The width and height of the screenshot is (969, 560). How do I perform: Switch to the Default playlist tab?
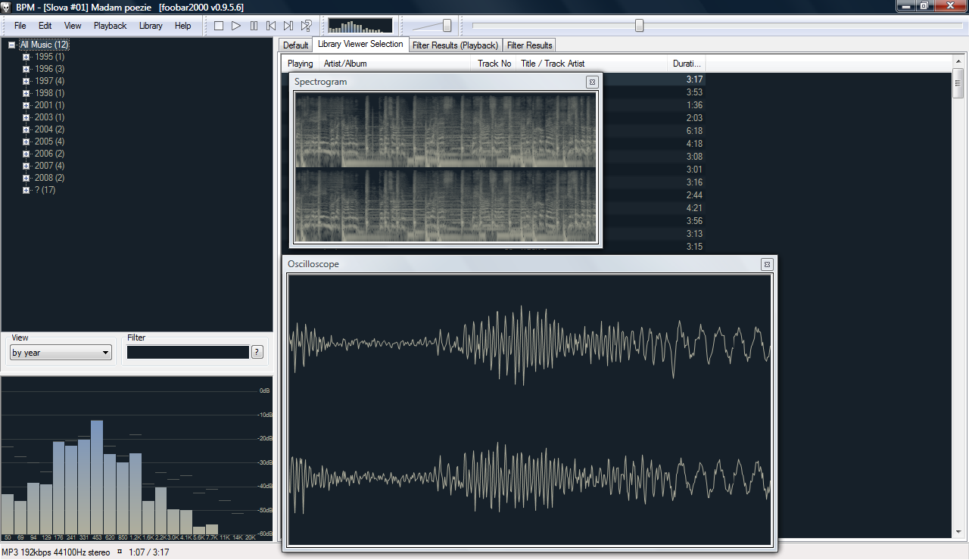(x=295, y=45)
